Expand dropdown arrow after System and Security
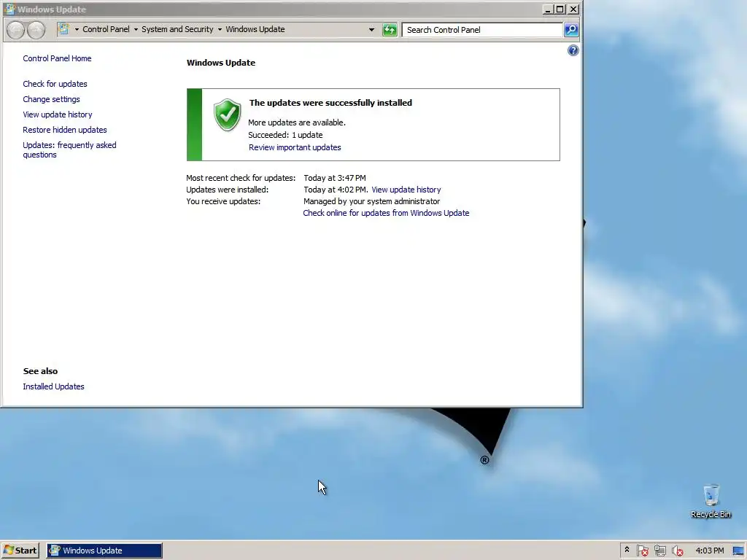The height and width of the screenshot is (560, 747). (220, 29)
